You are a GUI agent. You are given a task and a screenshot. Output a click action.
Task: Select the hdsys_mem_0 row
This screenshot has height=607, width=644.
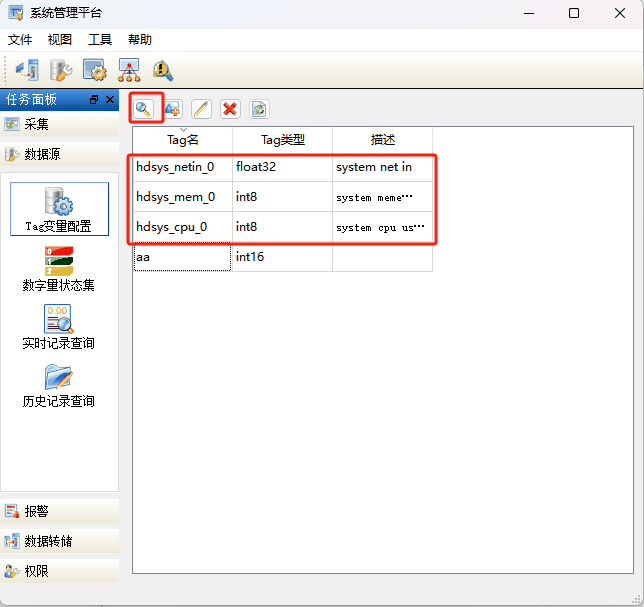pyautogui.click(x=283, y=197)
